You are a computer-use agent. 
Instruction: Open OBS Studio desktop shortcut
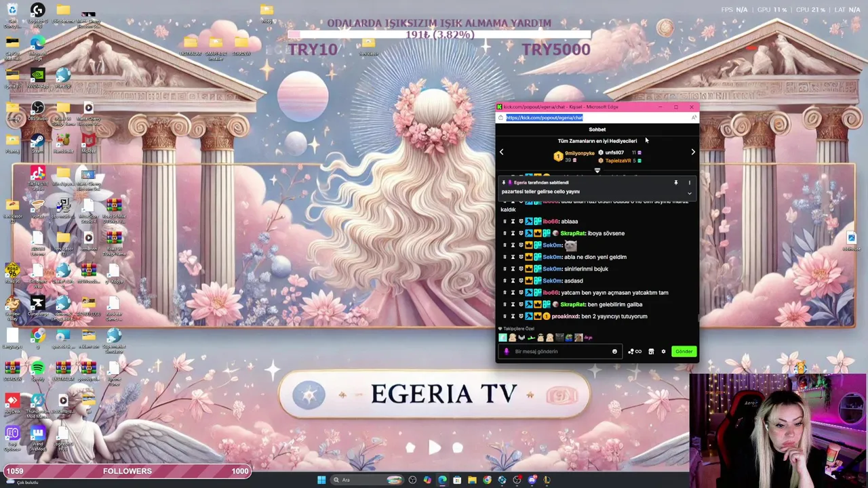click(37, 111)
